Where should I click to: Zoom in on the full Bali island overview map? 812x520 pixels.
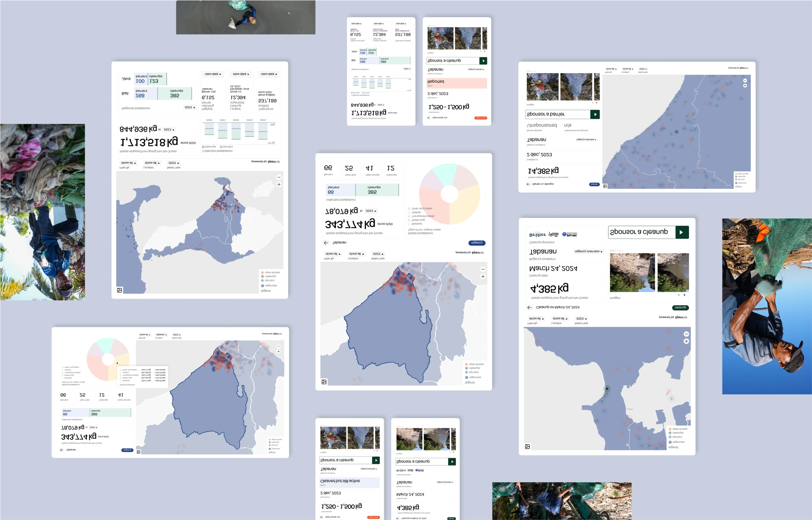pos(279,184)
